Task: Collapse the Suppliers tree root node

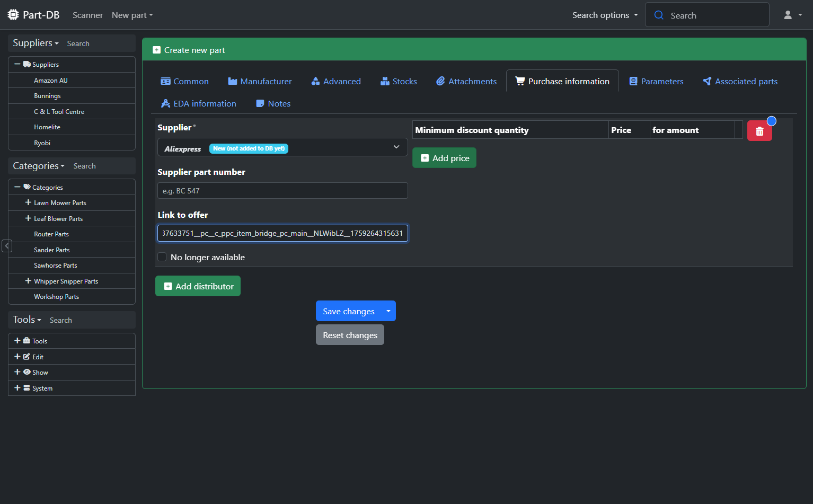Action: 17,64
